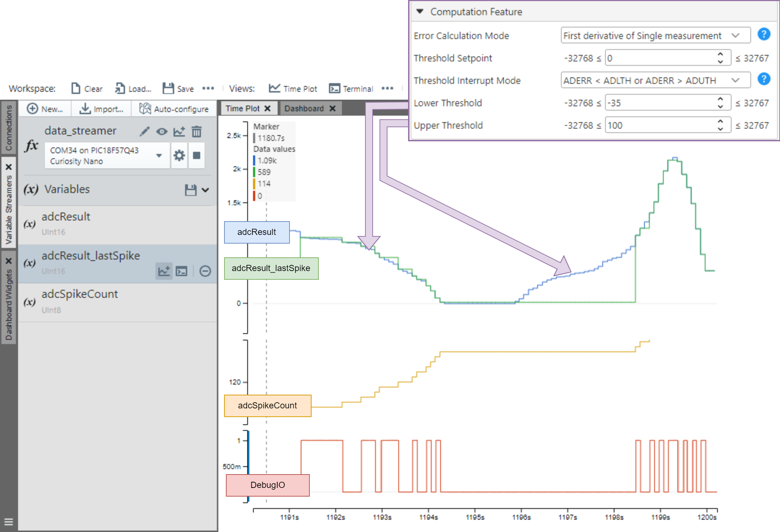Switch to the Dashboard tab
The image size is (780, 532).
click(x=304, y=108)
